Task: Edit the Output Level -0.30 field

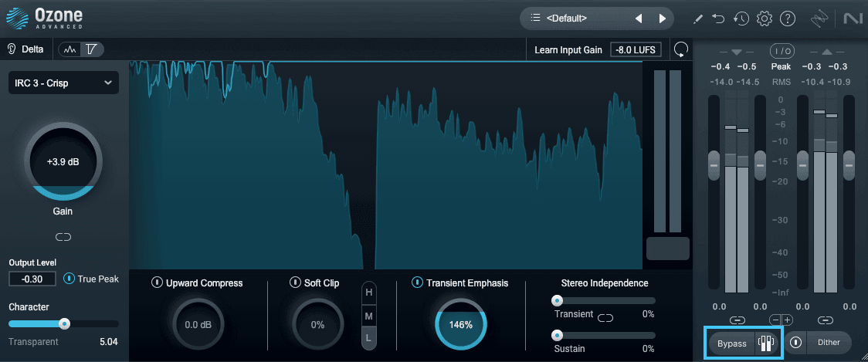Action: [32, 279]
